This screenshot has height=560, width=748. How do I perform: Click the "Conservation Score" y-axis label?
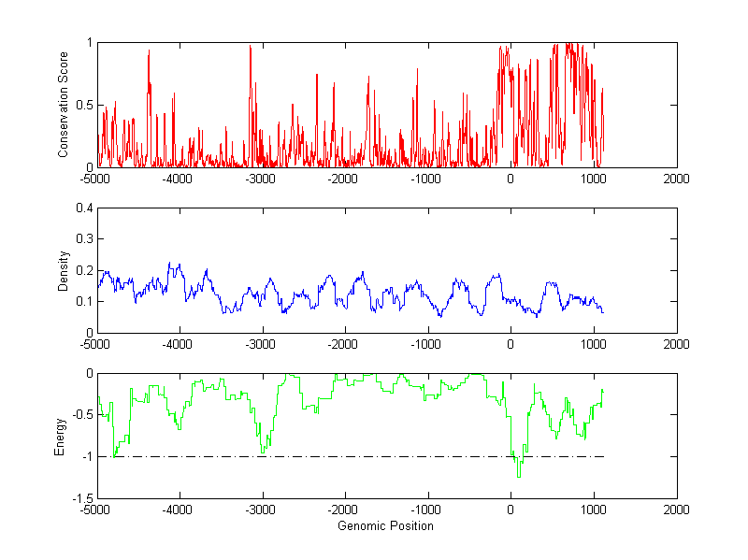63,105
